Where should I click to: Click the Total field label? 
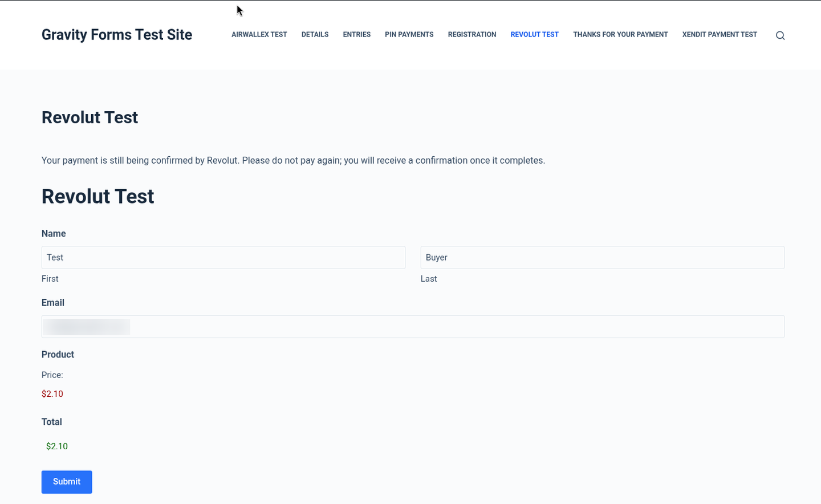[52, 422]
